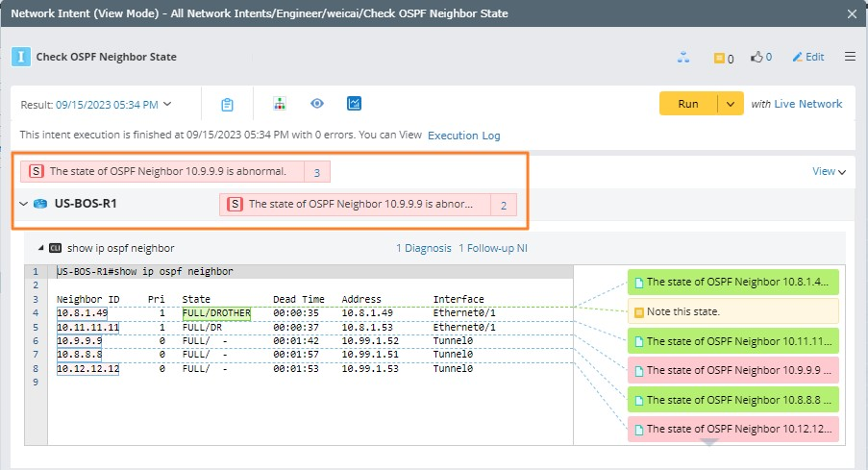The image size is (868, 470).
Task: Click the blue hierarchy icon near header
Action: [x=683, y=57]
